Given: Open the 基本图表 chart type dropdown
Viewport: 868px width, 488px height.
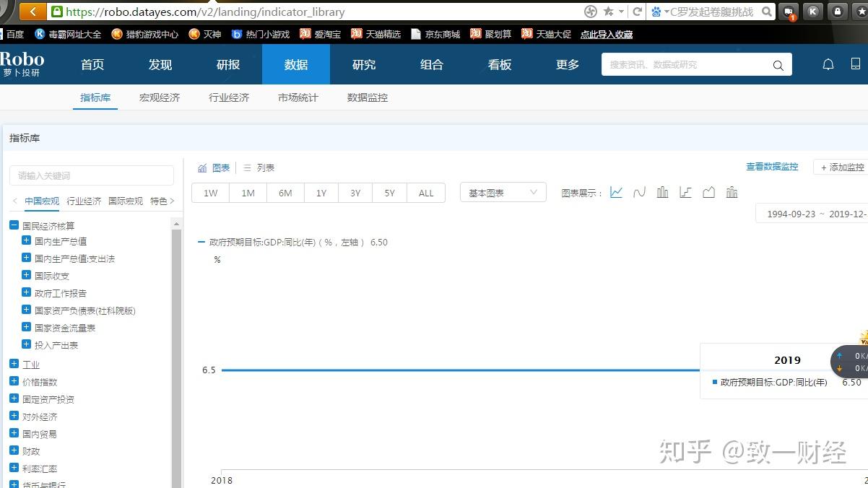Looking at the screenshot, I should (501, 192).
